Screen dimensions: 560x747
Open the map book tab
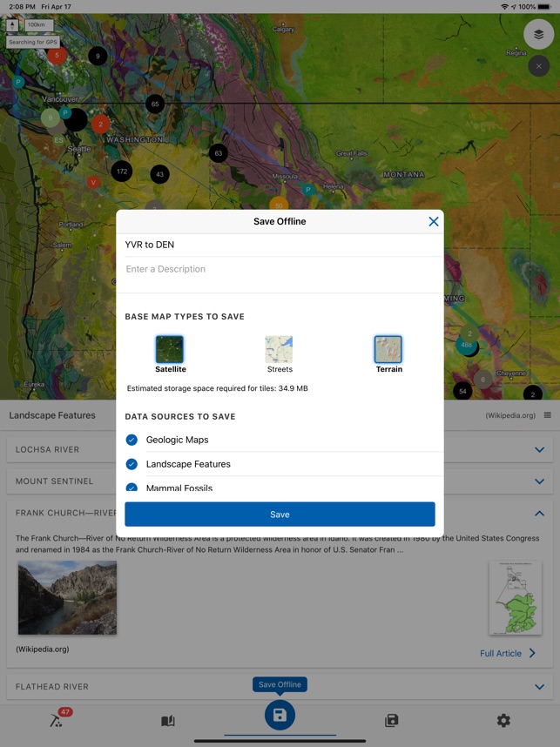click(168, 721)
